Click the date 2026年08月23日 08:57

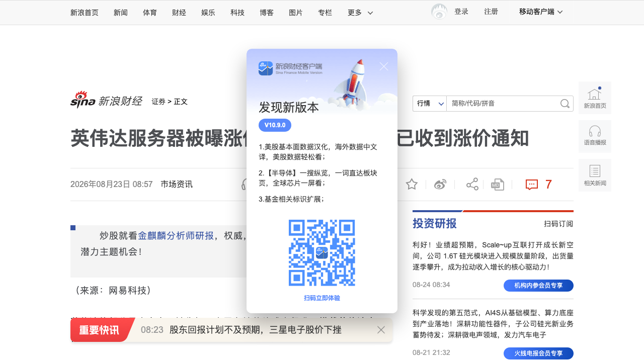click(112, 184)
